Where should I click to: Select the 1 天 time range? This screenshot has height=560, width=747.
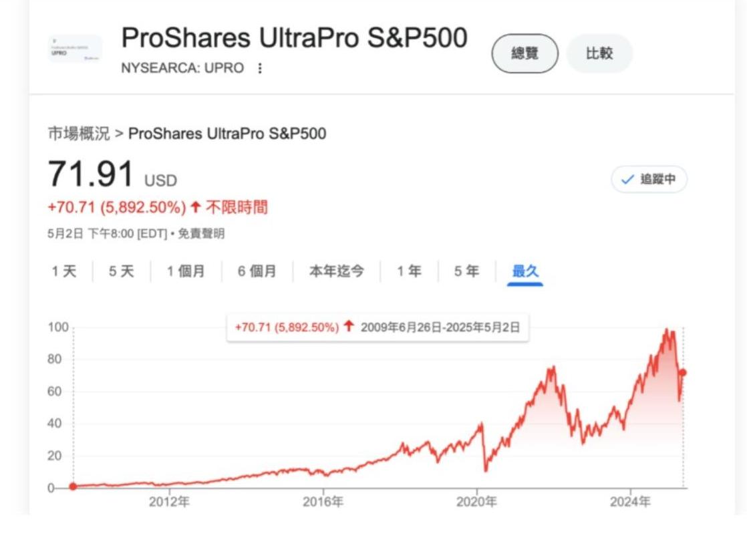(x=64, y=271)
